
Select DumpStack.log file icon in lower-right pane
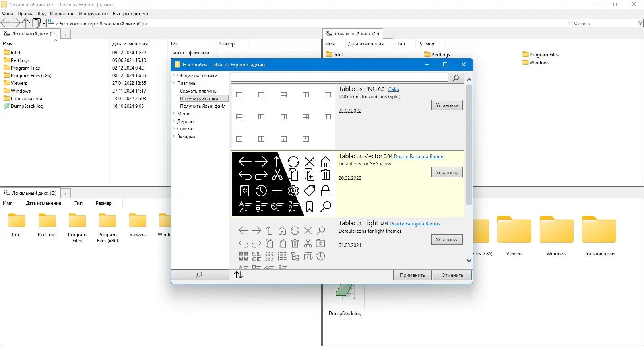click(345, 292)
